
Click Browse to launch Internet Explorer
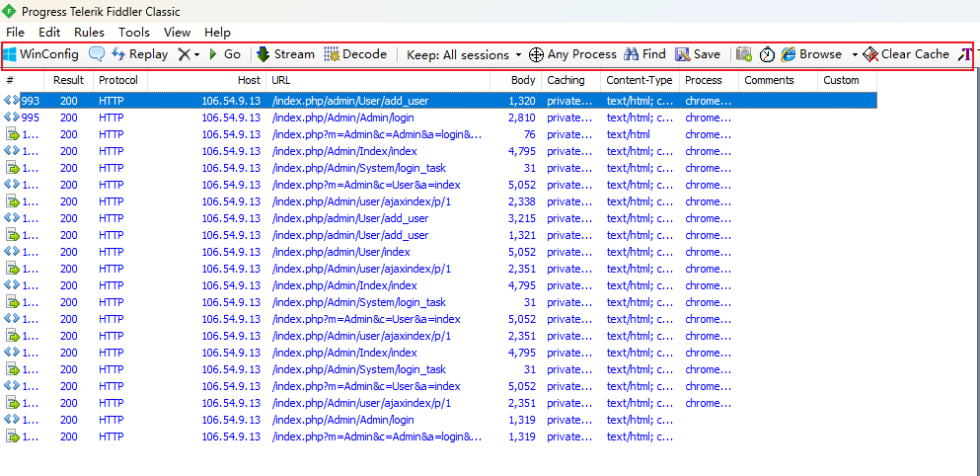click(x=811, y=54)
